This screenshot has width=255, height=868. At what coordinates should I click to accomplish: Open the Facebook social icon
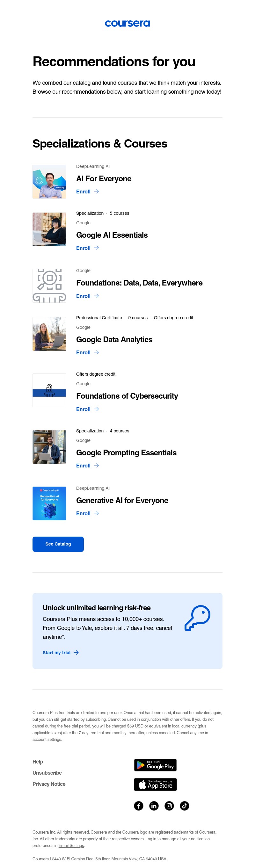[x=138, y=806]
